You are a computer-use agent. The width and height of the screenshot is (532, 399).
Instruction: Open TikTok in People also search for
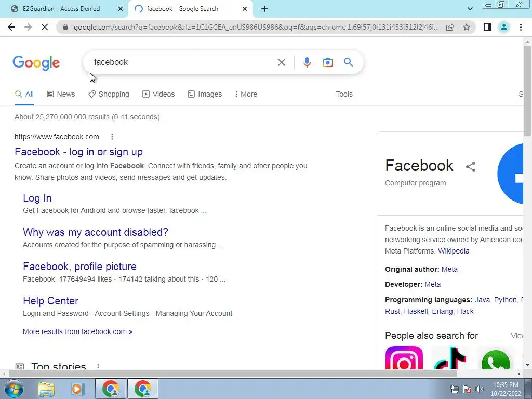450,357
